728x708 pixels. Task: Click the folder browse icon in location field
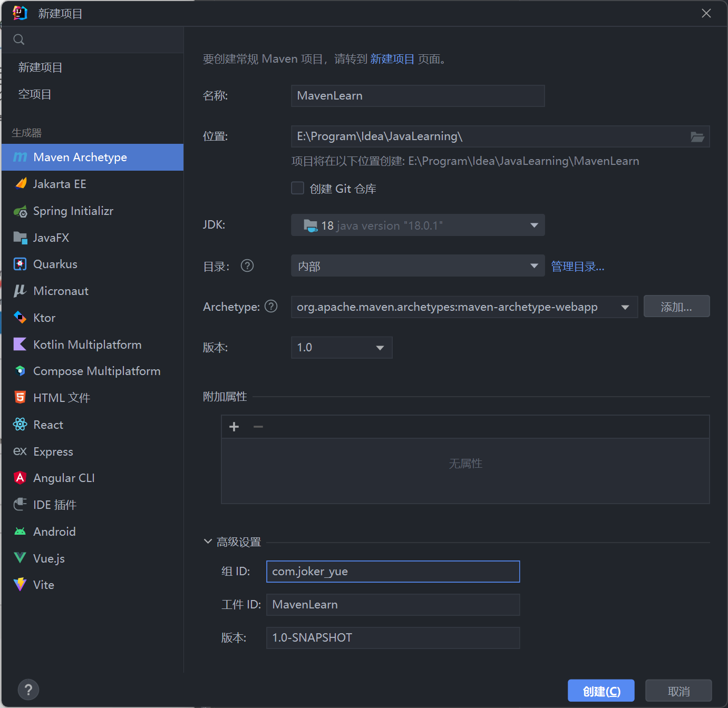click(x=697, y=137)
